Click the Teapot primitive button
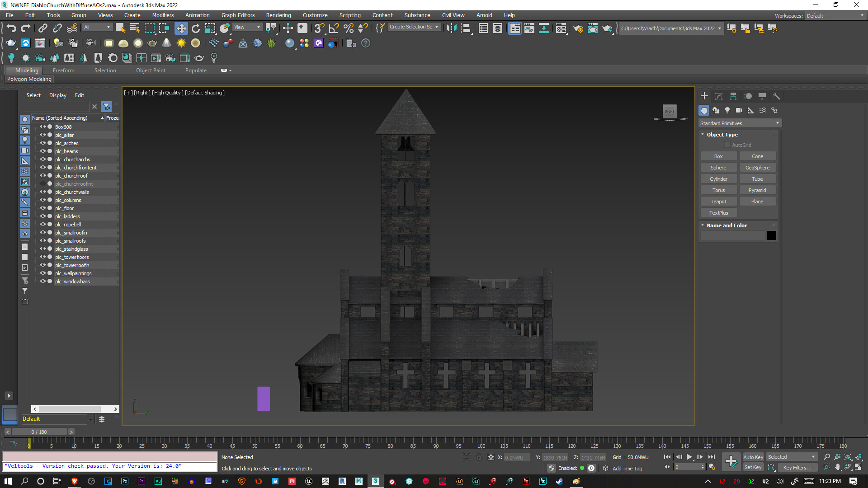 [718, 202]
